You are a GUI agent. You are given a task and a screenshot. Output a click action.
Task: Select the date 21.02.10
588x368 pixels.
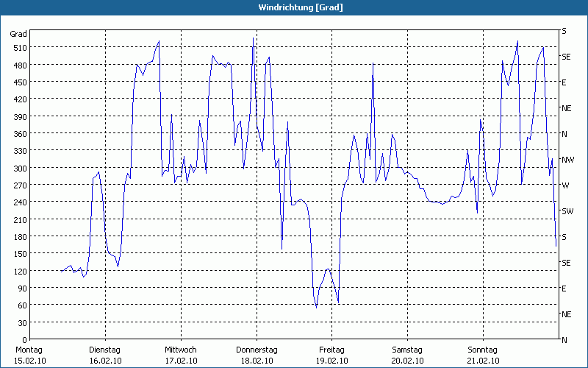(484, 361)
